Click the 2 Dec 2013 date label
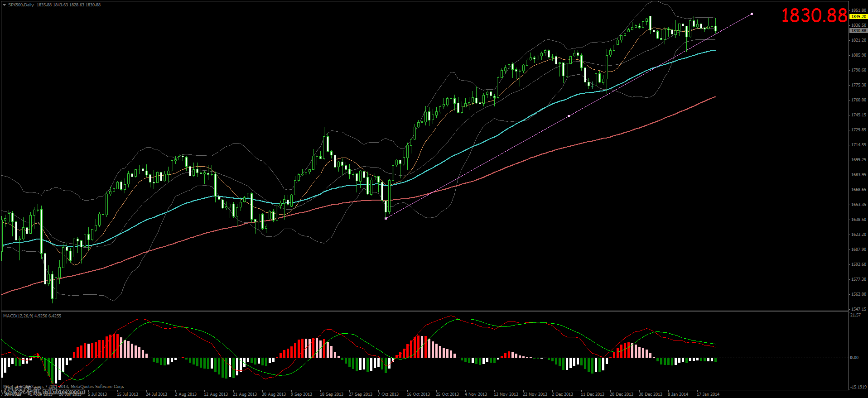This screenshot has width=868, height=398. tap(562, 394)
